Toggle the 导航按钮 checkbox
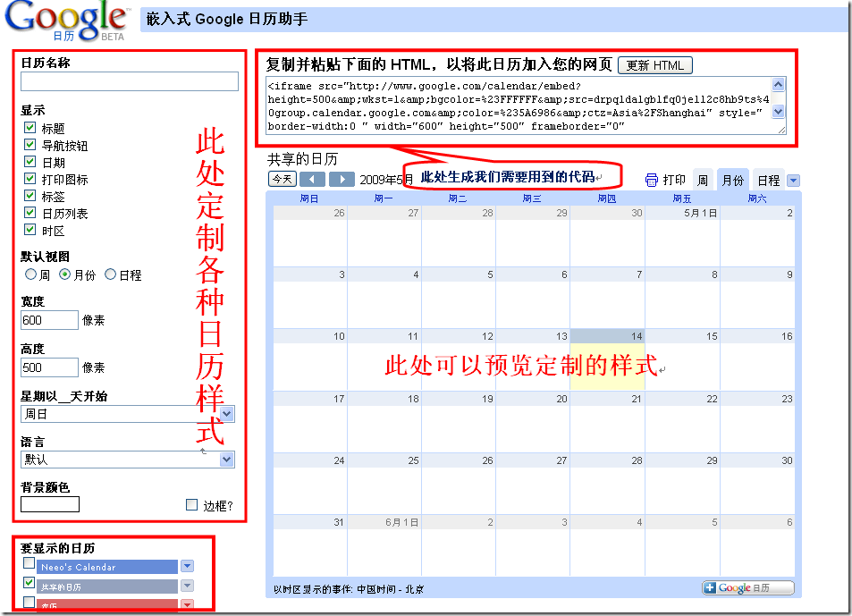Screen dimensions: 852x616 click(x=30, y=145)
